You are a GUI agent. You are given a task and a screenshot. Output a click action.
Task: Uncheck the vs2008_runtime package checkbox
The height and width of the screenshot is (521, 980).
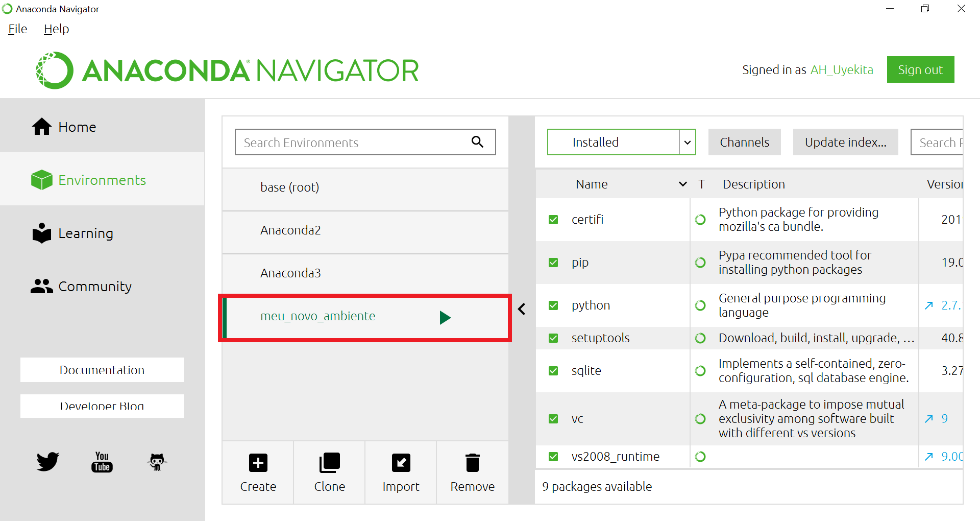coord(553,456)
